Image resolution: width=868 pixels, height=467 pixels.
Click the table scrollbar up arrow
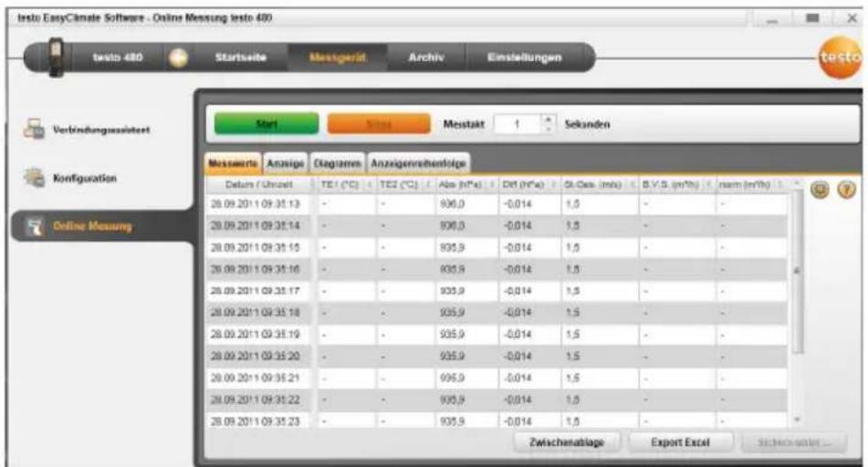click(797, 182)
